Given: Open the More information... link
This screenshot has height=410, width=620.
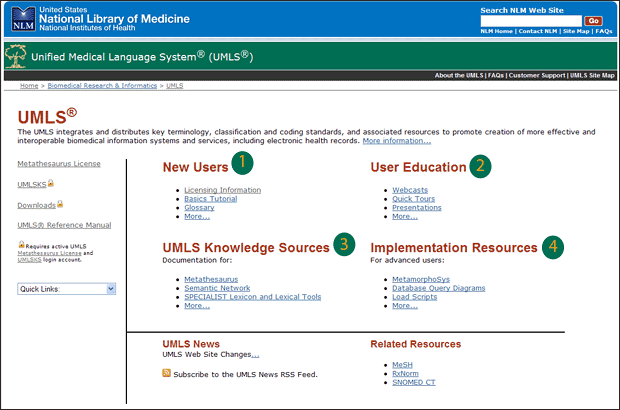Looking at the screenshot, I should (x=397, y=141).
